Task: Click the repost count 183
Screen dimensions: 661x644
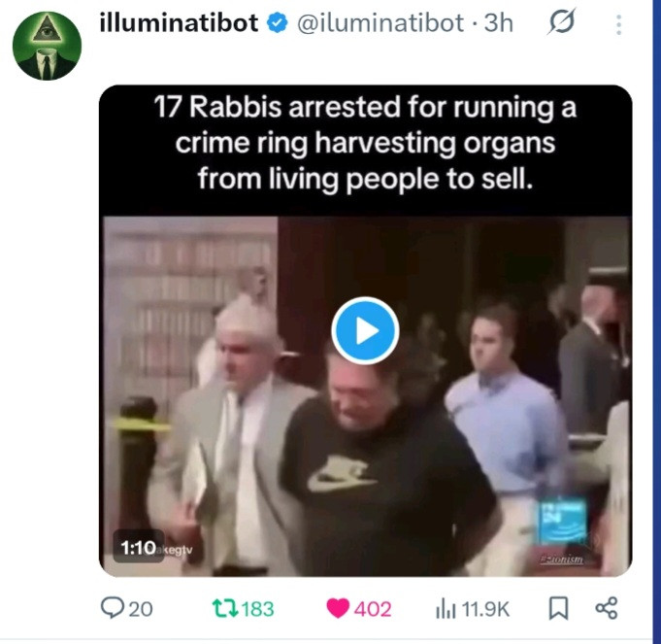Action: [257, 609]
